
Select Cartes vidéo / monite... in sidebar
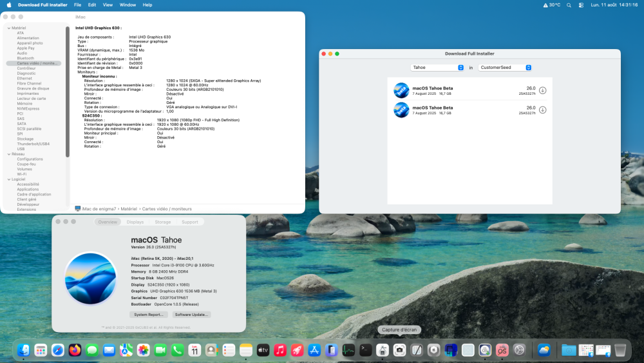click(33, 63)
